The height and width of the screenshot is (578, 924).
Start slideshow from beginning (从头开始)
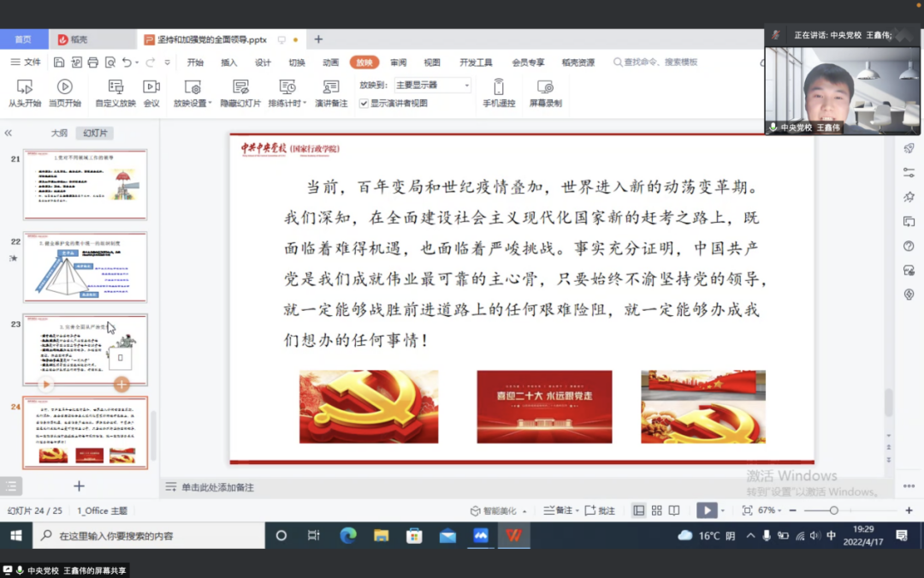[x=25, y=92]
